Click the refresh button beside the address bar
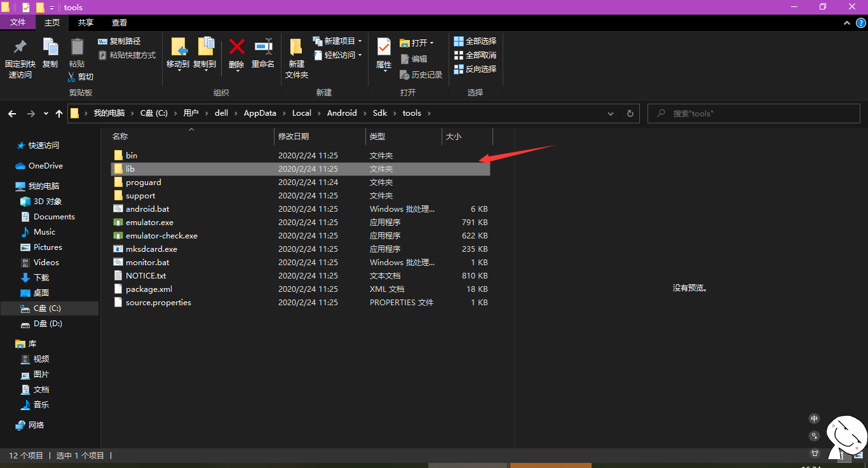 pos(630,113)
